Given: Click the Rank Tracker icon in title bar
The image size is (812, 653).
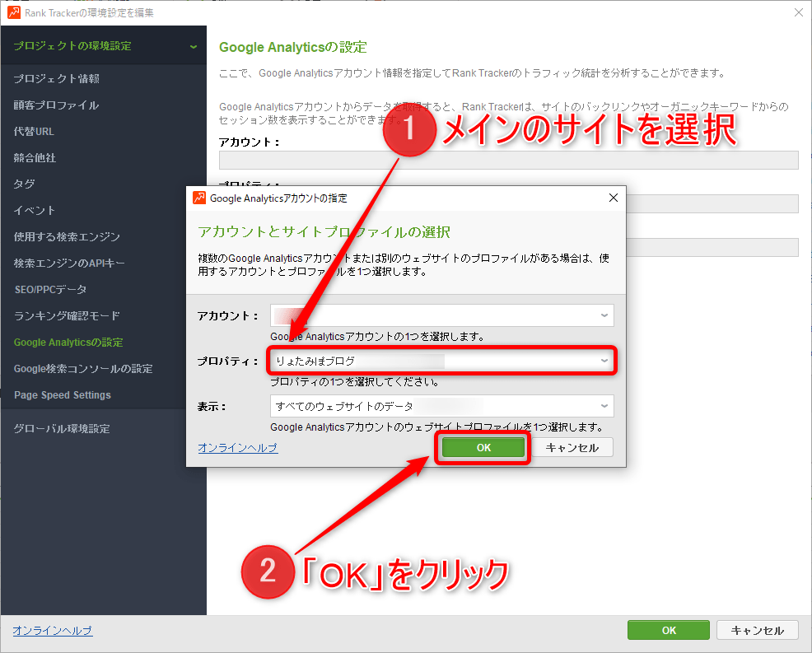Looking at the screenshot, I should click(x=13, y=12).
